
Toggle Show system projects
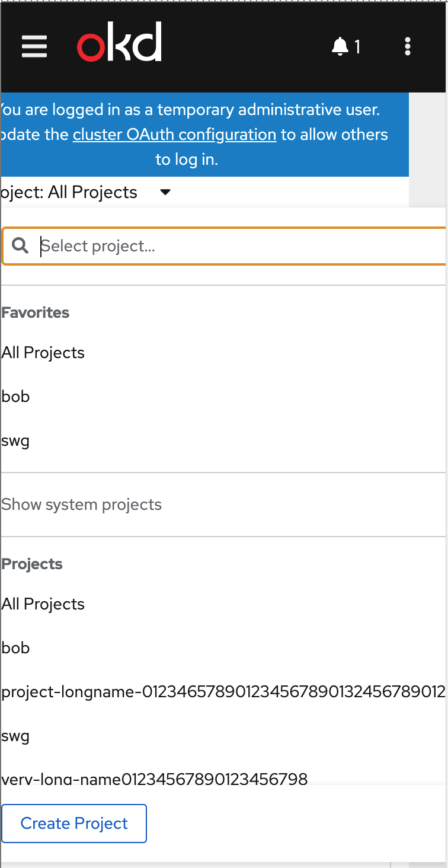click(x=82, y=505)
